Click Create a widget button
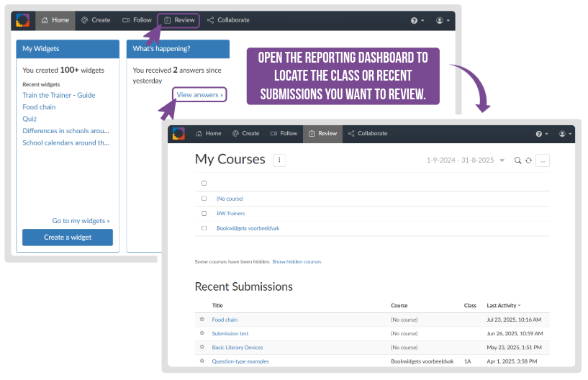 [x=68, y=237]
